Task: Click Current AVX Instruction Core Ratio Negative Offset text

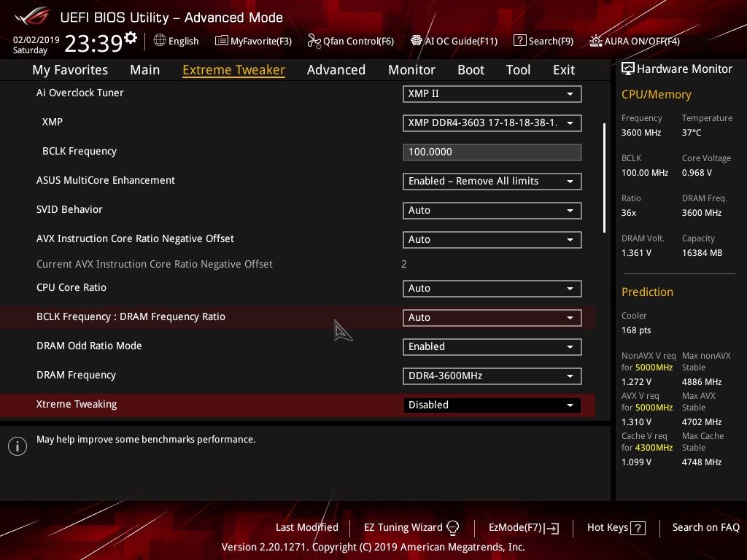Action: pyautogui.click(x=155, y=264)
